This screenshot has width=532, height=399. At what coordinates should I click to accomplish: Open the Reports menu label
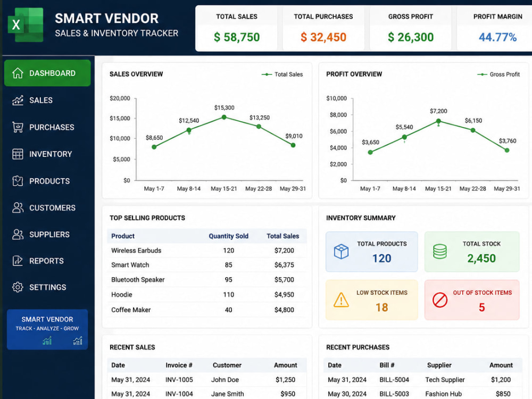tap(46, 261)
